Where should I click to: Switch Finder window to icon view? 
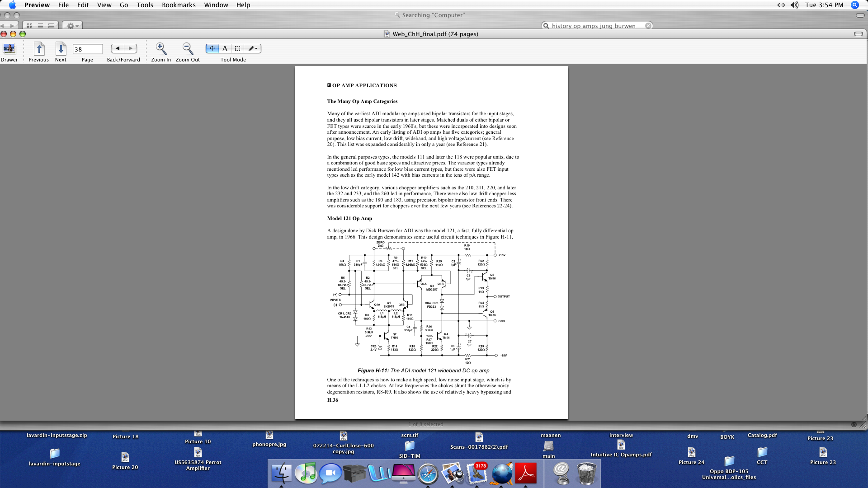pos(29,26)
